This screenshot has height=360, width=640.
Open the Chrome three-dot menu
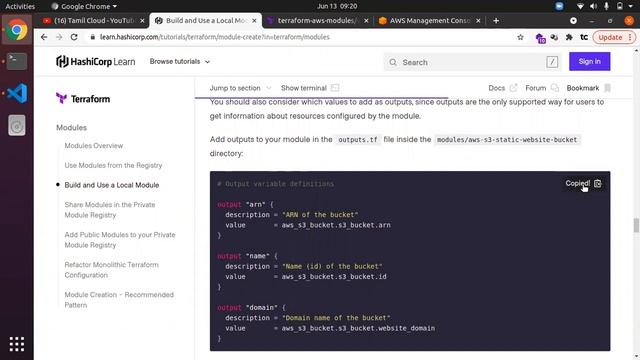[x=630, y=37]
